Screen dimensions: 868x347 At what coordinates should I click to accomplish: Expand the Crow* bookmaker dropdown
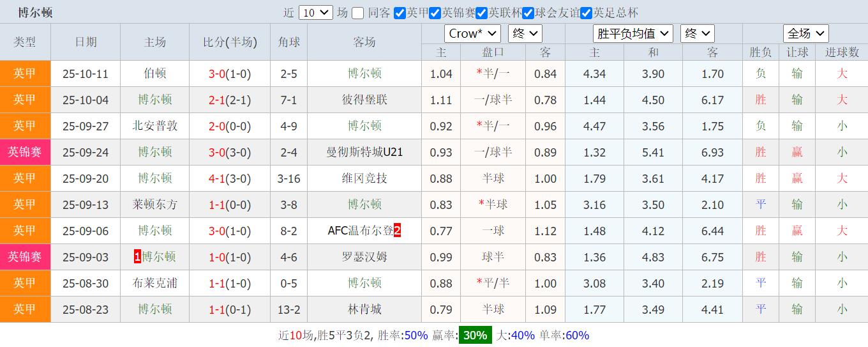click(x=472, y=33)
